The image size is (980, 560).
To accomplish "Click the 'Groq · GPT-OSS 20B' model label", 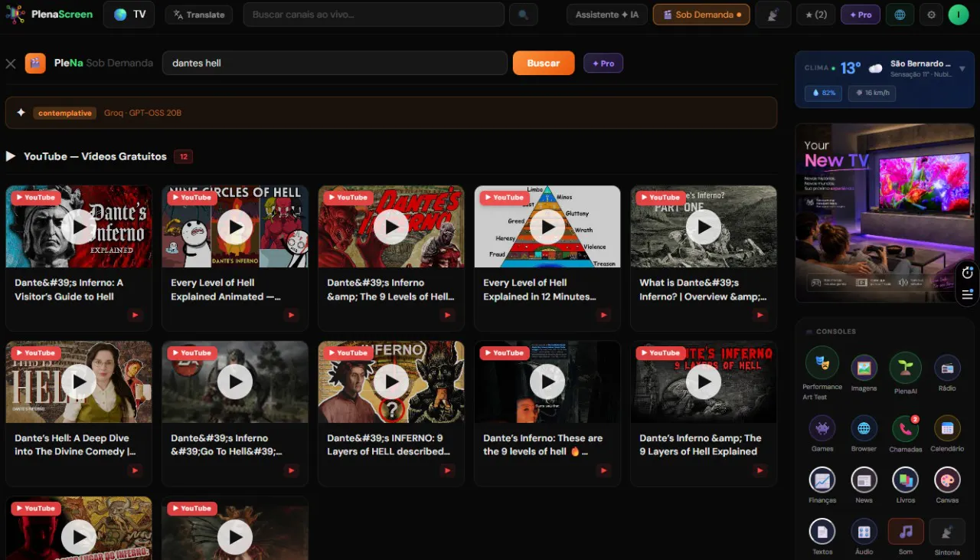I will pos(142,113).
